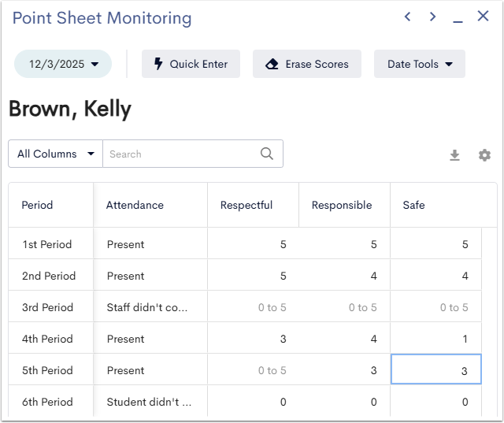Click the download table icon
This screenshot has width=504, height=423.
[454, 155]
